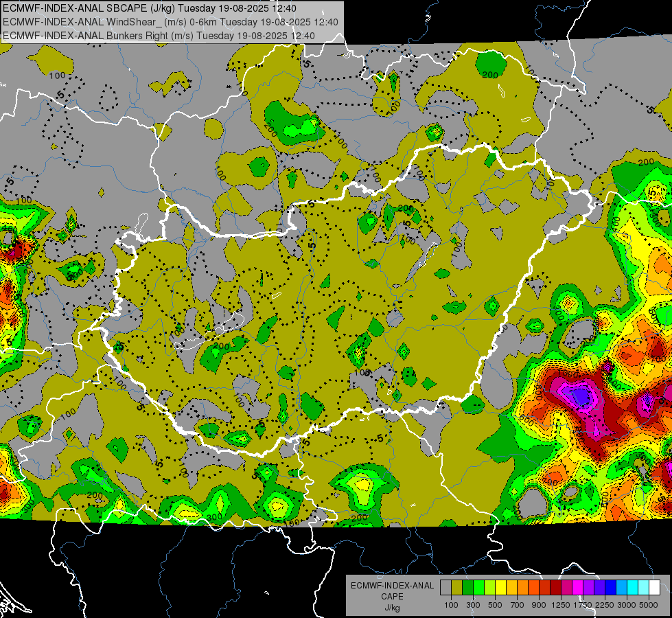Image resolution: width=672 pixels, height=618 pixels.
Task: Click the 700 tick value on the legend
Action: [x=518, y=605]
